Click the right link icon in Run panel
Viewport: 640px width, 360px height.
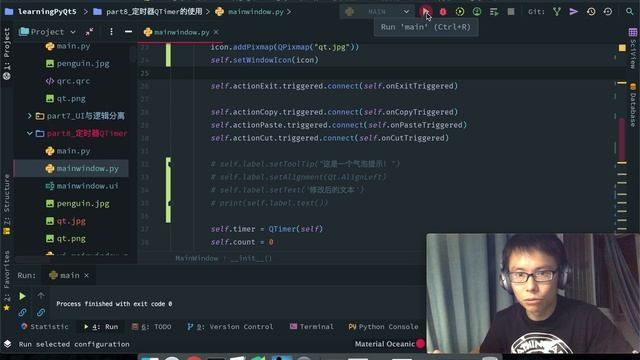tap(40, 313)
